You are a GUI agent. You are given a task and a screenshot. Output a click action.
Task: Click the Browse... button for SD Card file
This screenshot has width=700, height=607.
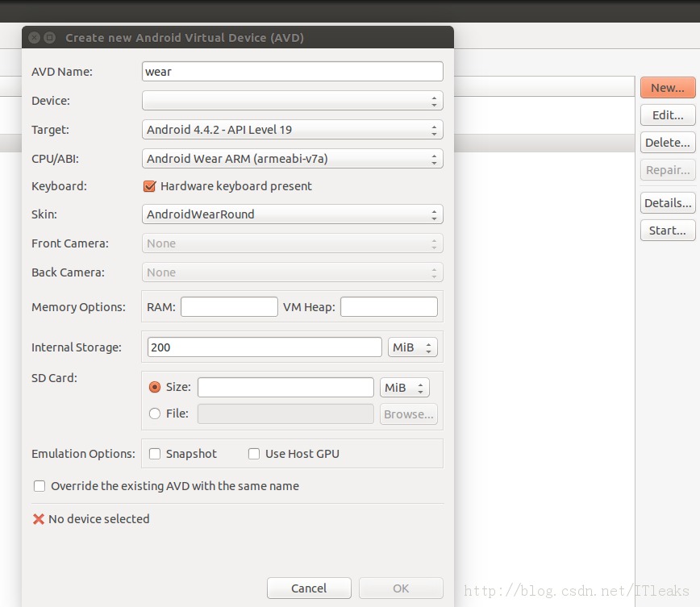tap(409, 414)
